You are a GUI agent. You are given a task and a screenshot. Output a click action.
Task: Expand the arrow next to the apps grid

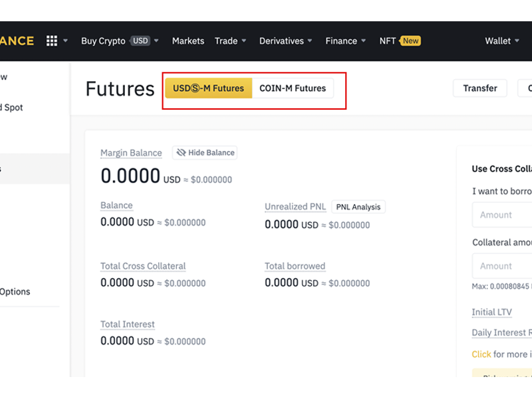pos(65,41)
